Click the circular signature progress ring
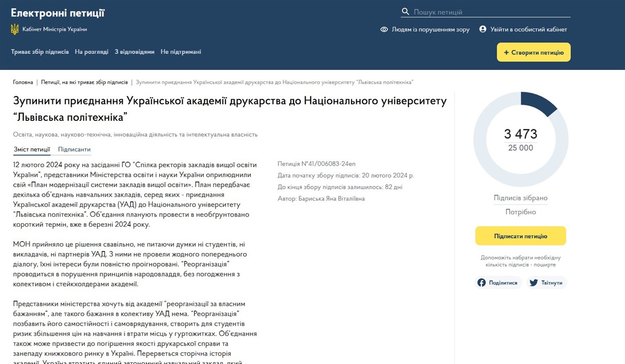The height and width of the screenshot is (364, 625). pos(520,139)
